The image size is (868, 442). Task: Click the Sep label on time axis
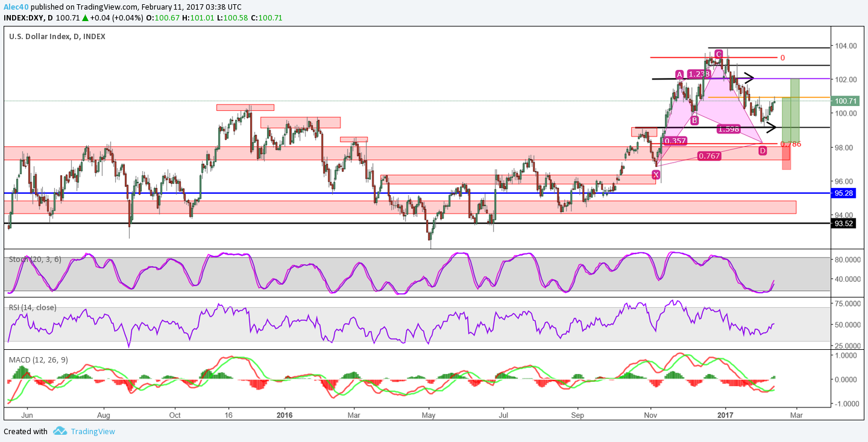[x=578, y=416]
